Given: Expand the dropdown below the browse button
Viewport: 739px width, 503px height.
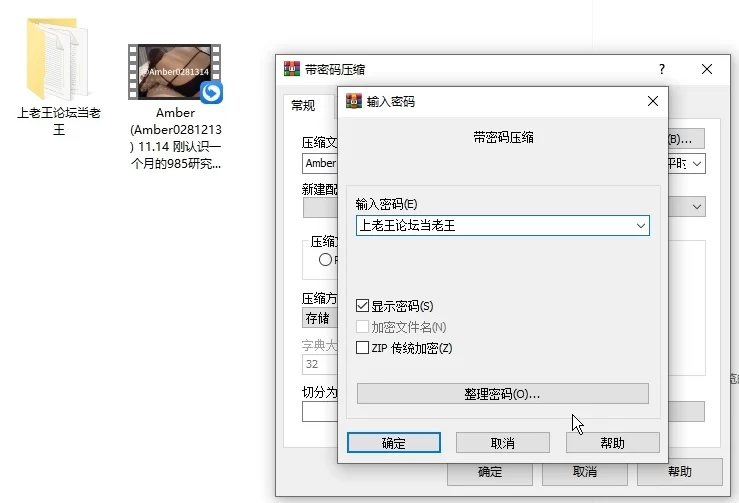Looking at the screenshot, I should (697, 162).
